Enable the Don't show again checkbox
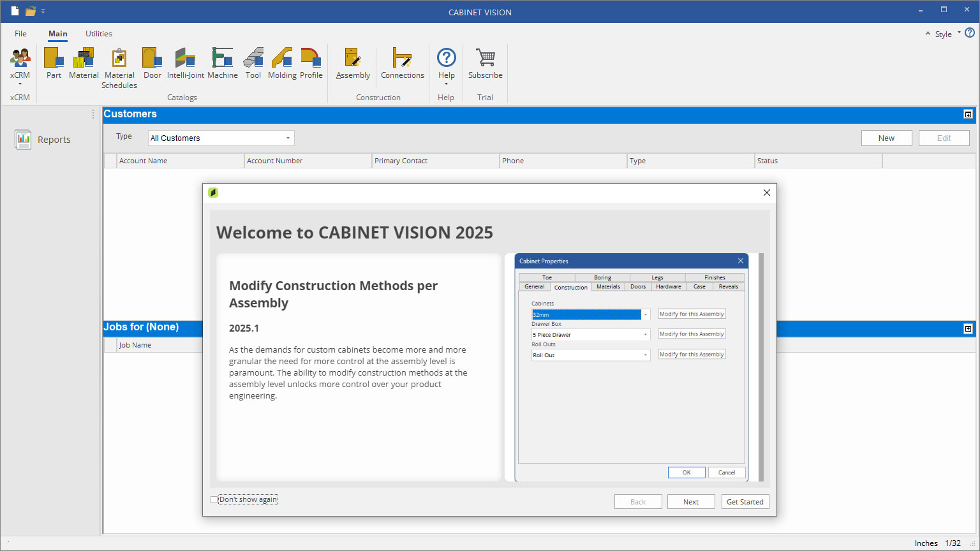This screenshot has height=551, width=980. (214, 499)
